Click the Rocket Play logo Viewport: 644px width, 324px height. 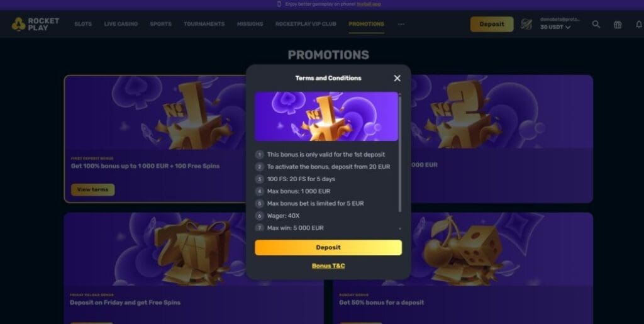35,25
